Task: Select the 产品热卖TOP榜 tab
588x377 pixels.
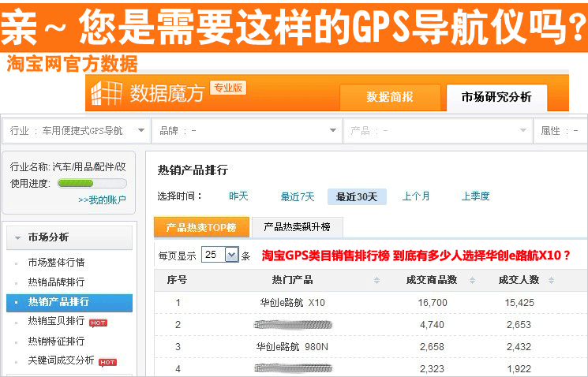Action: pyautogui.click(x=201, y=227)
